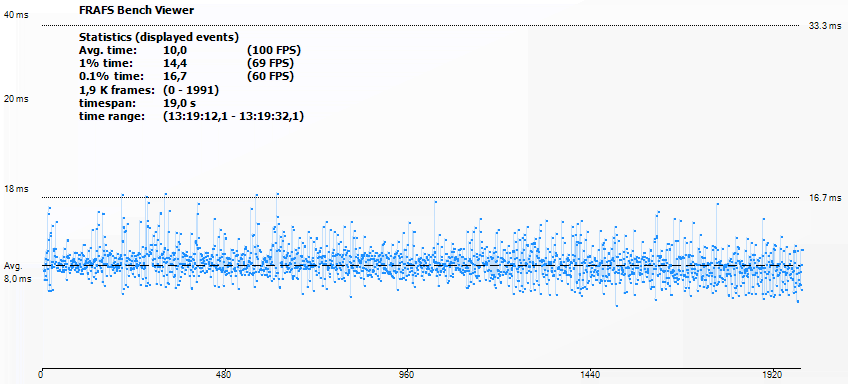848x384 pixels.
Task: Click the '16.7 ms' threshold label
Action: tap(825, 197)
